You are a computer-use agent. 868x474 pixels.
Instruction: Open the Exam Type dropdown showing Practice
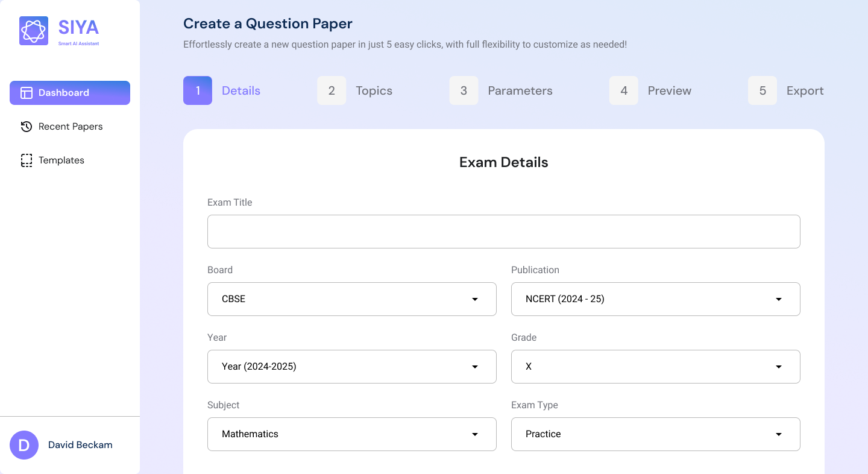tap(655, 434)
